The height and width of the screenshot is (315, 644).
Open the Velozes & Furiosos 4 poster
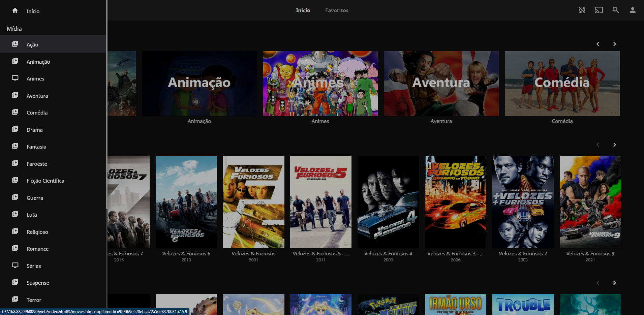point(388,202)
